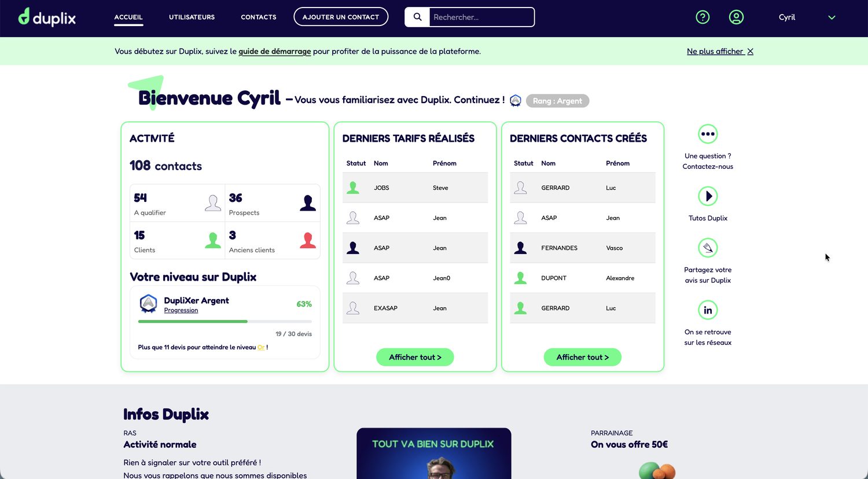Click the share your review icon
This screenshot has height=479, width=868.
[708, 248]
